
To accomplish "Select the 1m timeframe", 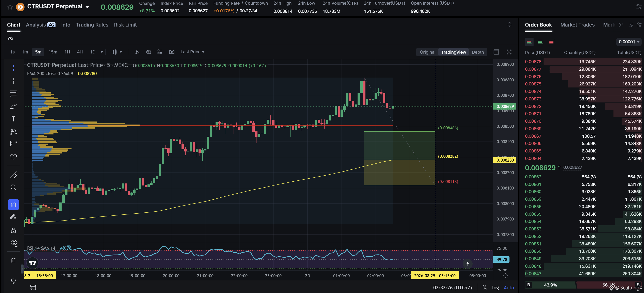I will pos(25,52).
